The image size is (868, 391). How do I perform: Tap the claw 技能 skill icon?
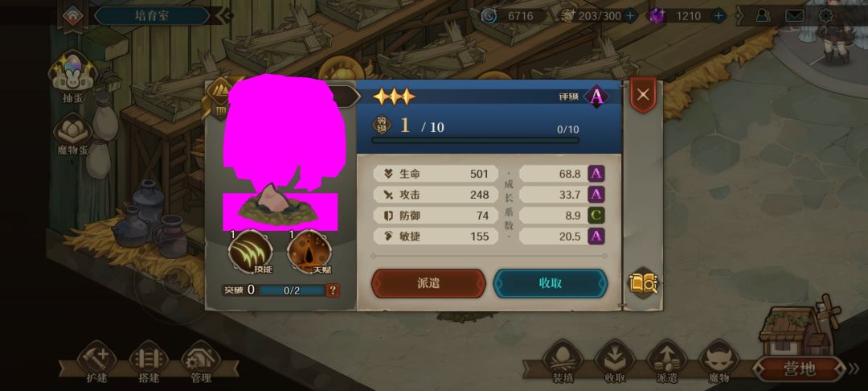[x=250, y=252]
